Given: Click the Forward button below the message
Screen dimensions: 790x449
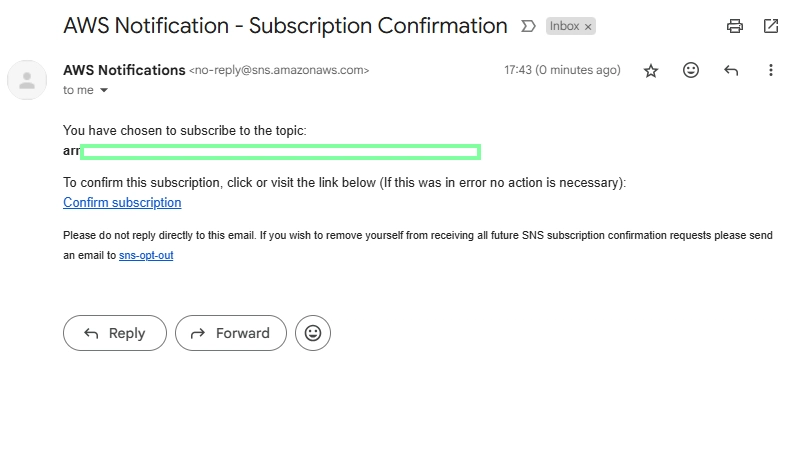Looking at the screenshot, I should 231,333.
